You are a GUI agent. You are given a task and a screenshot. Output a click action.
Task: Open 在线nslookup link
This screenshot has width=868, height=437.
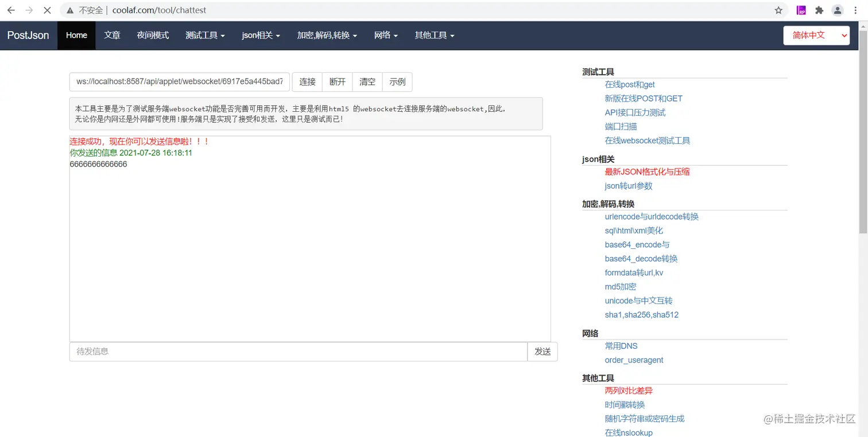(x=629, y=433)
